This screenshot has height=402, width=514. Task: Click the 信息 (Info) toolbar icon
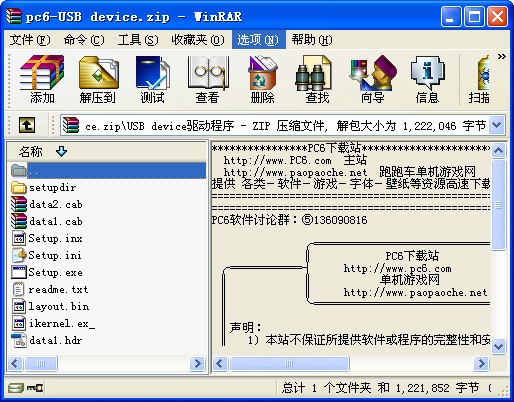click(x=427, y=80)
